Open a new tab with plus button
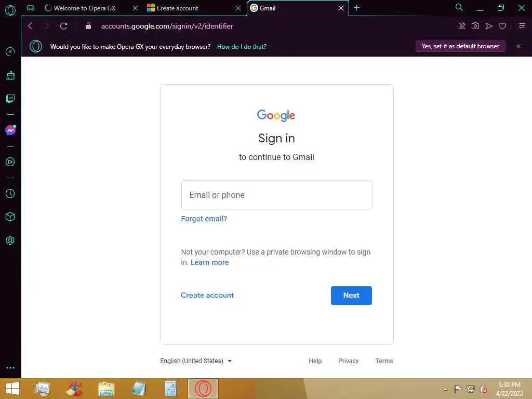 pos(356,8)
